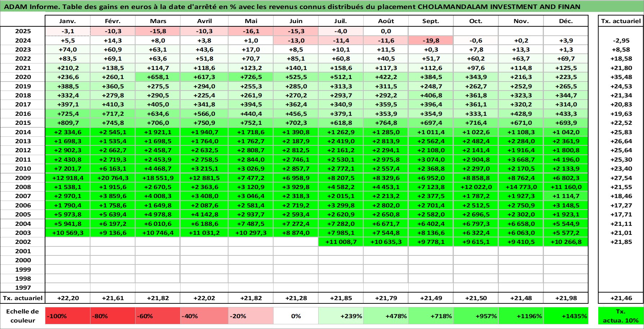
Task: Click the +478% color swatch
Action: coord(386,316)
